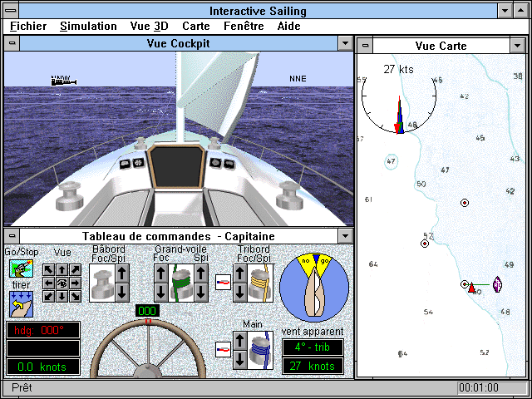
Task: Look up-right with the view arrow
Action: [75, 270]
